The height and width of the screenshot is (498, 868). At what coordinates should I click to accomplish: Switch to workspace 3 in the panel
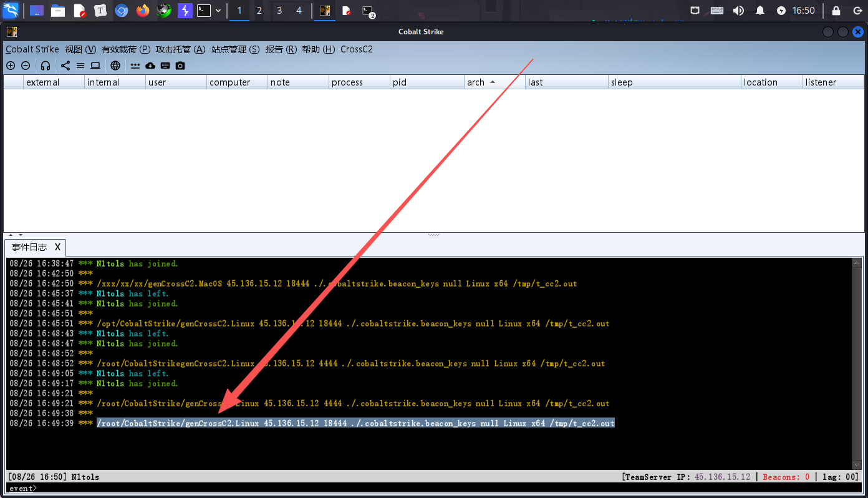(x=279, y=11)
